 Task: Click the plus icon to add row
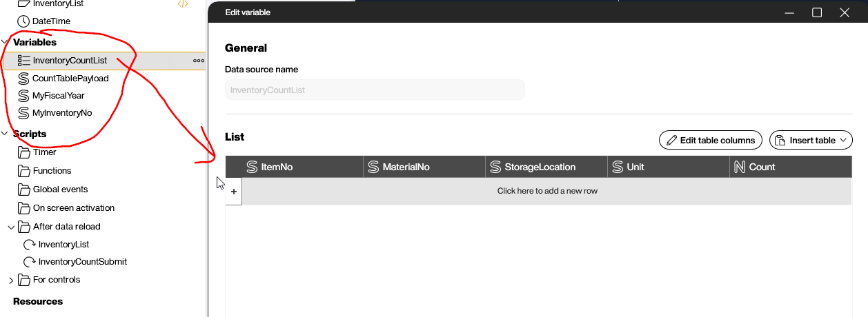pos(234,192)
